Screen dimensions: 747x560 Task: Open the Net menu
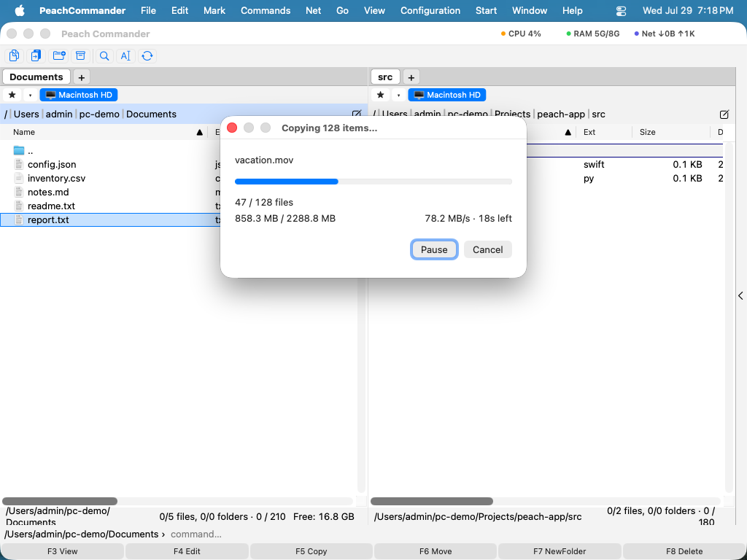pyautogui.click(x=313, y=10)
